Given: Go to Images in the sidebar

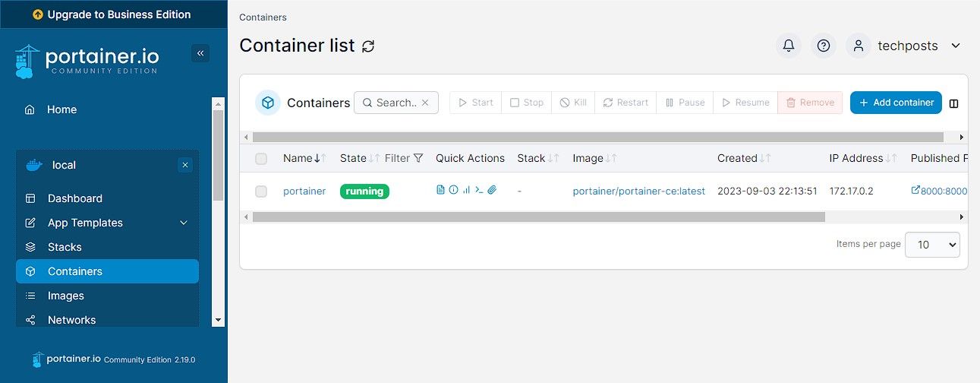Looking at the screenshot, I should coord(66,296).
